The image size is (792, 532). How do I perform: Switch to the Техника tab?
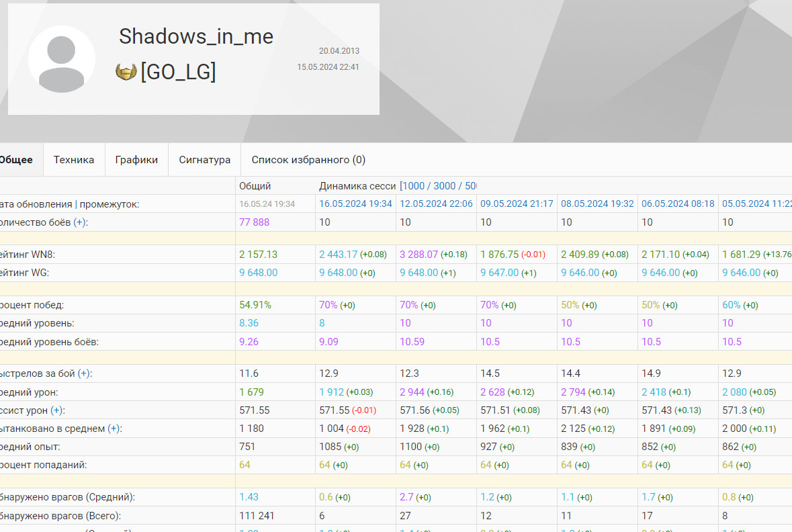click(x=74, y=160)
